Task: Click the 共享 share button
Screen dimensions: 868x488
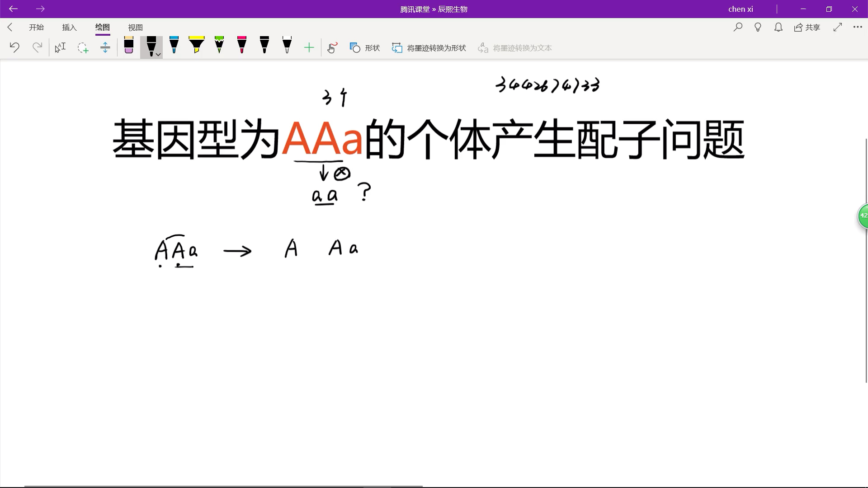Action: coord(807,27)
